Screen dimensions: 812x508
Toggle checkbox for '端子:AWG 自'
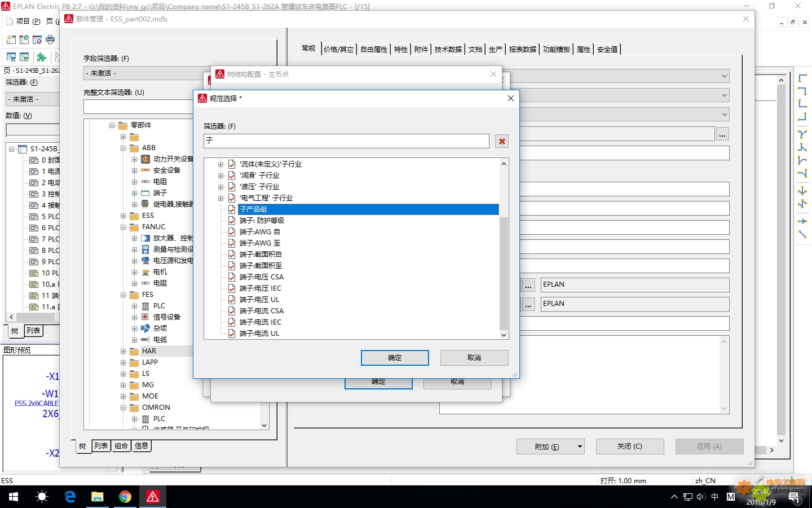coord(232,232)
